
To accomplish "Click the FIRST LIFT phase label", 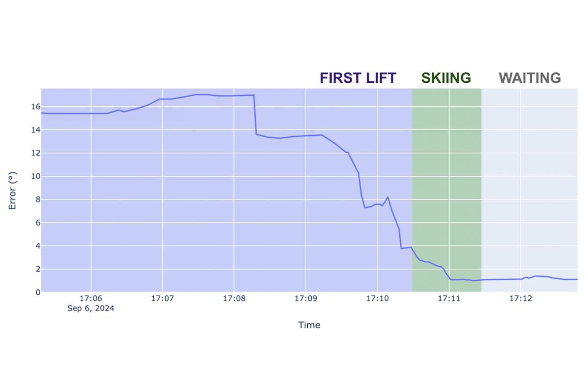I will (x=358, y=78).
